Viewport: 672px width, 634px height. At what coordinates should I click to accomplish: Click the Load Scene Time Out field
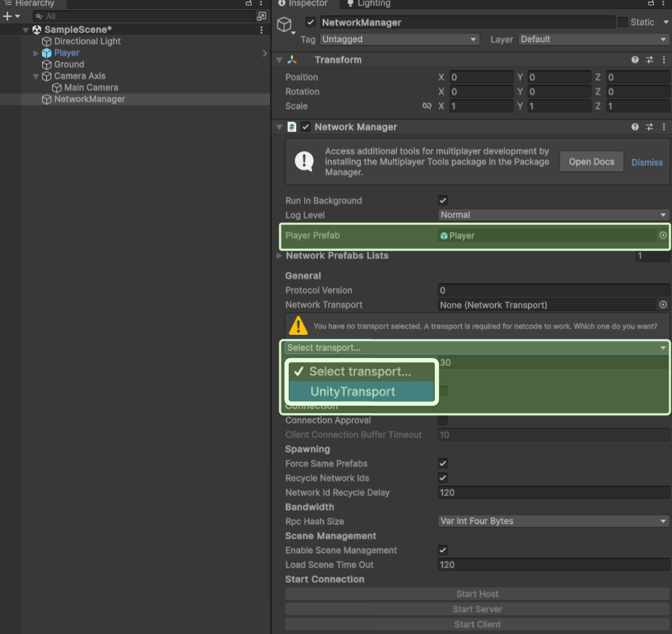[x=553, y=565]
